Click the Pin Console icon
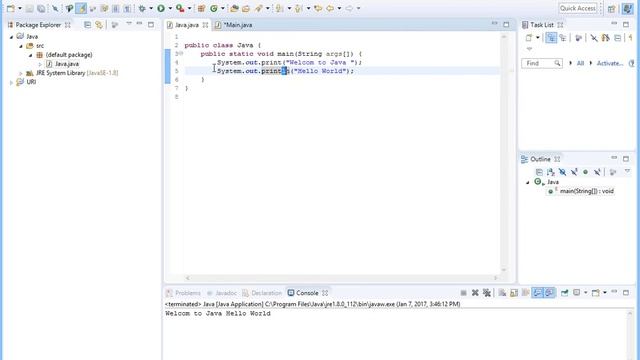The height and width of the screenshot is (360, 640). click(x=564, y=293)
